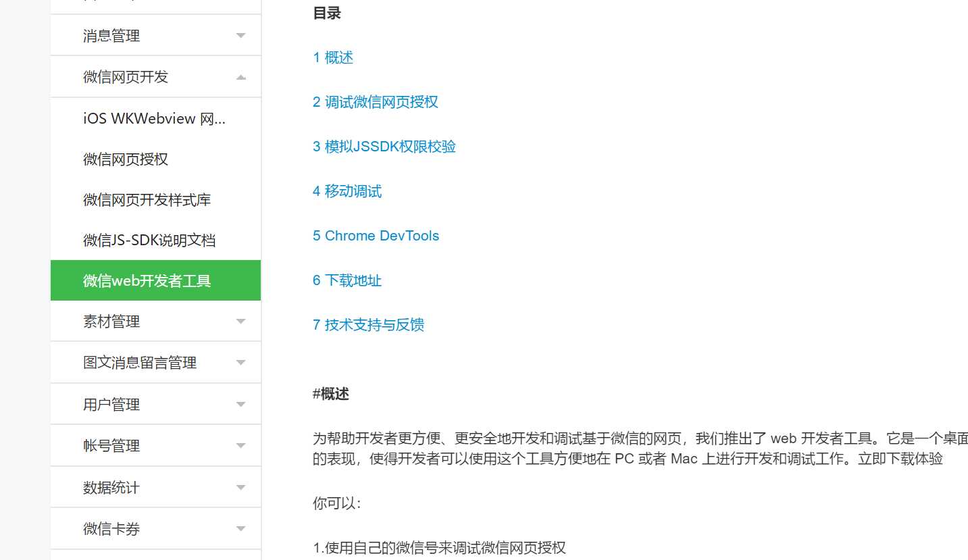Jump to 2 调试微信网页授权 section
Screen dimensions: 968x560
(x=376, y=102)
